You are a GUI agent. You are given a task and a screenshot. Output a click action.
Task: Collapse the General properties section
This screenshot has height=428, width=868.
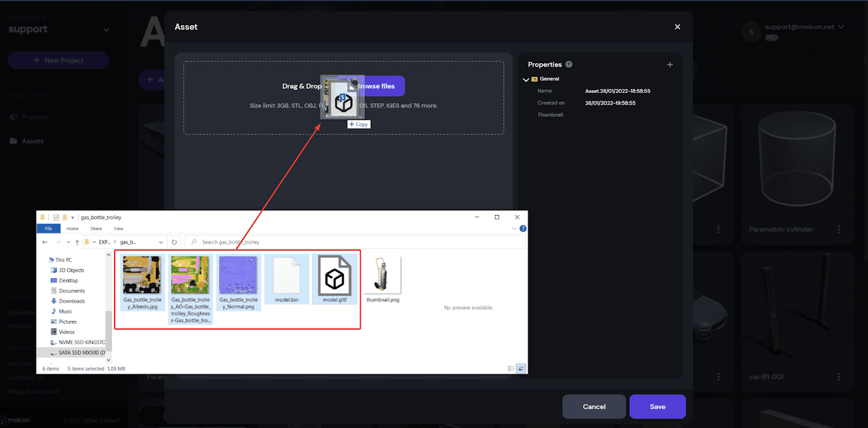(526, 79)
